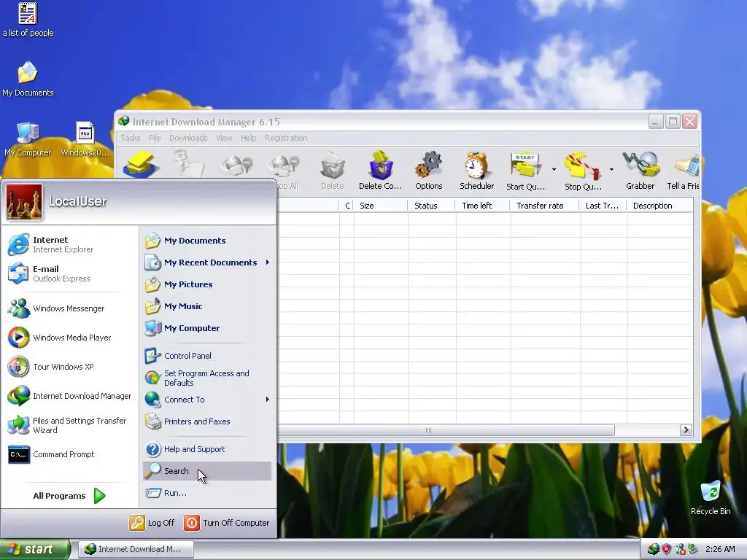Click Delete Co... toolbar icon in IDM

coord(380,171)
